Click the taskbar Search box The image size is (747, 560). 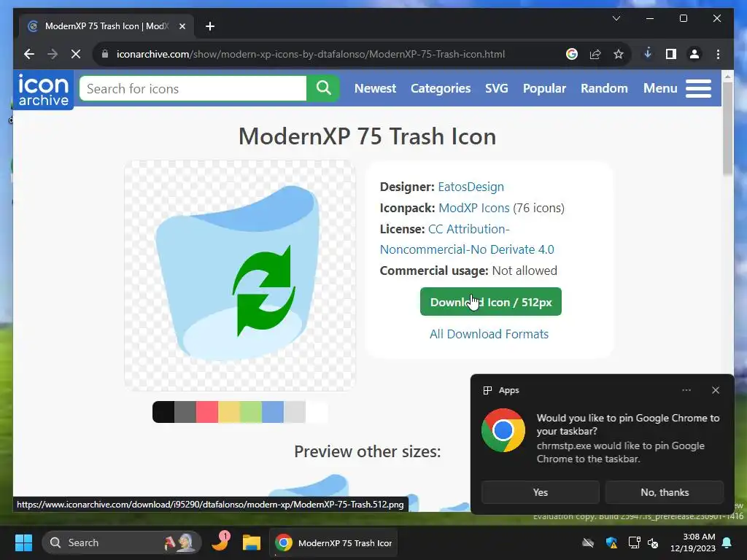[x=122, y=542]
